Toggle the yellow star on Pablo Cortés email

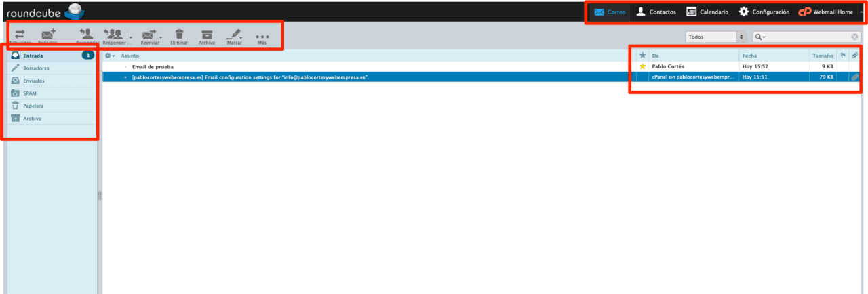pos(642,66)
